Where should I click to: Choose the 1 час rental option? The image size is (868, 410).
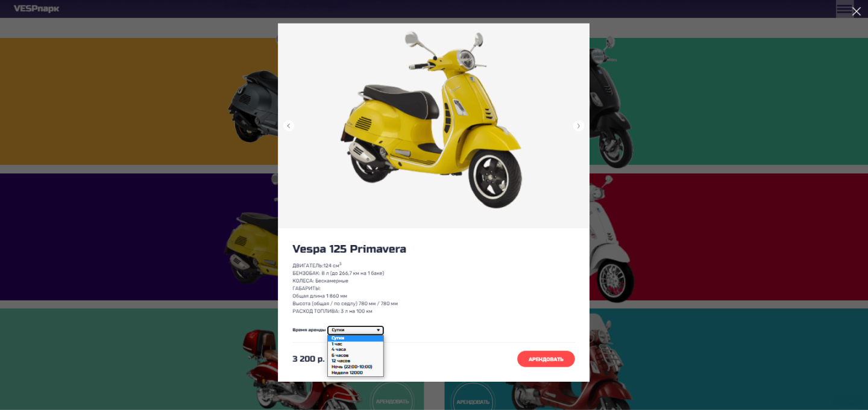click(356, 344)
